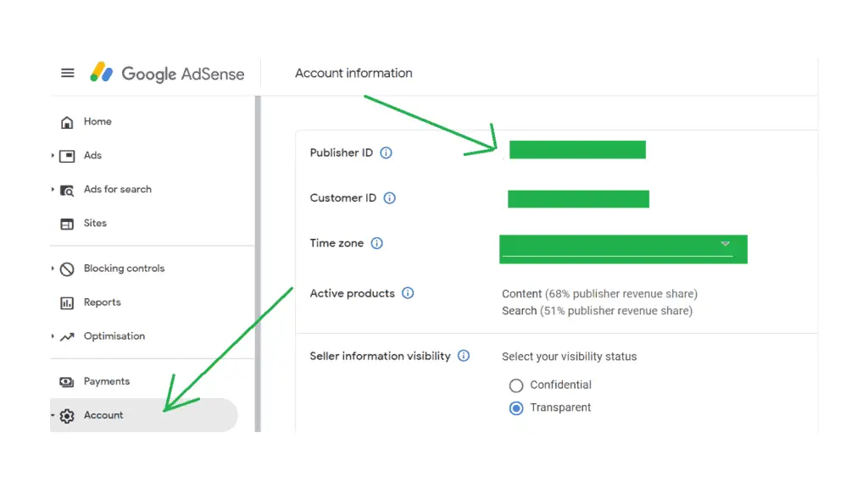Screen dimensions: 868x488
Task: Click the Account information page title
Action: [x=353, y=73]
